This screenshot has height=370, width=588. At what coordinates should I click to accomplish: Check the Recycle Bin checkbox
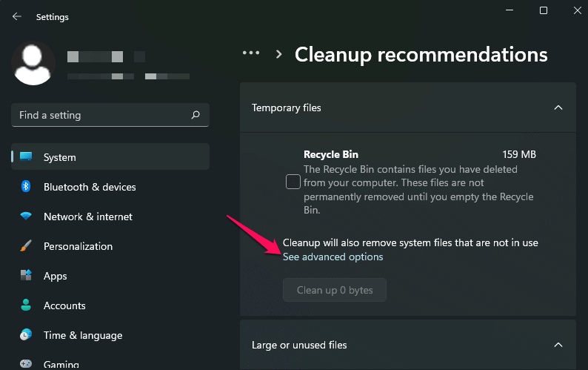coord(293,182)
